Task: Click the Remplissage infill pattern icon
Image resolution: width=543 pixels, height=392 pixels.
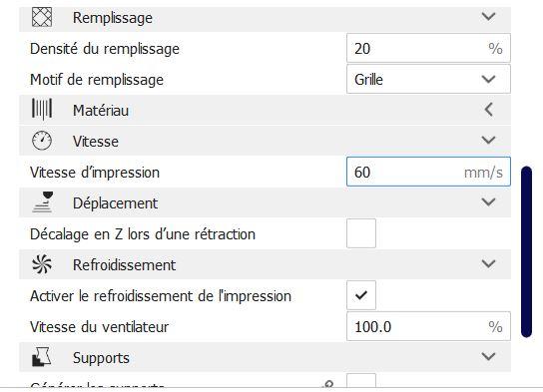Action: (x=42, y=17)
